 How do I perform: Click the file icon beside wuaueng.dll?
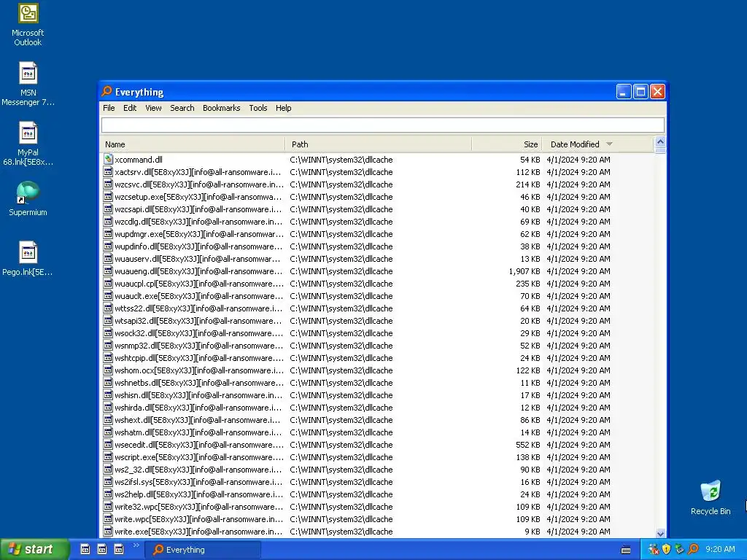click(108, 271)
